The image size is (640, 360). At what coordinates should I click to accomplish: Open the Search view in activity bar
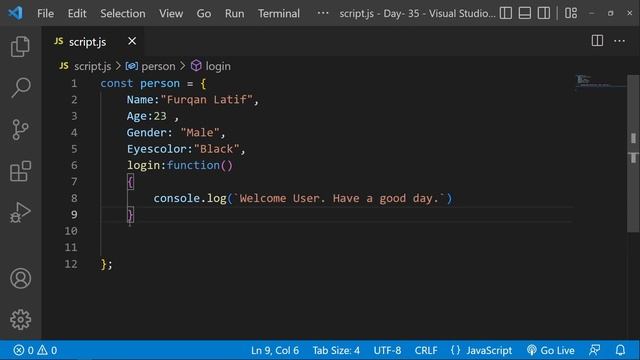[20, 87]
